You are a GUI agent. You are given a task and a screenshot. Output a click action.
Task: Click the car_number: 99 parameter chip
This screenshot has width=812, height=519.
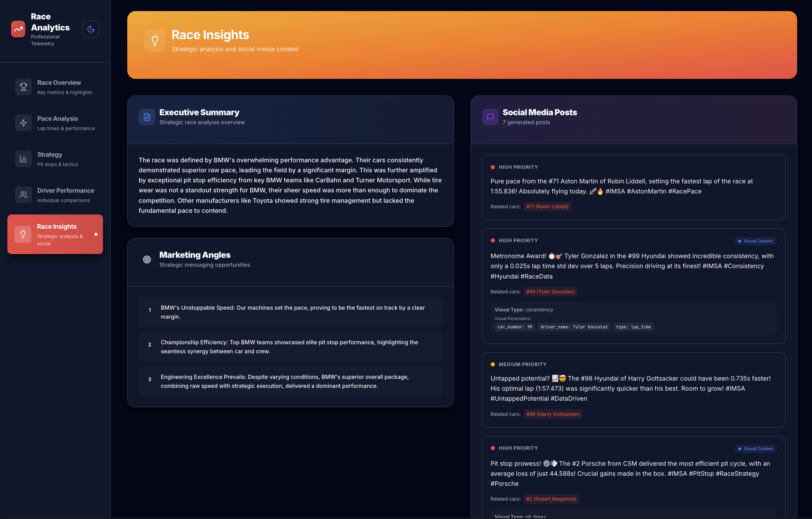pyautogui.click(x=514, y=327)
